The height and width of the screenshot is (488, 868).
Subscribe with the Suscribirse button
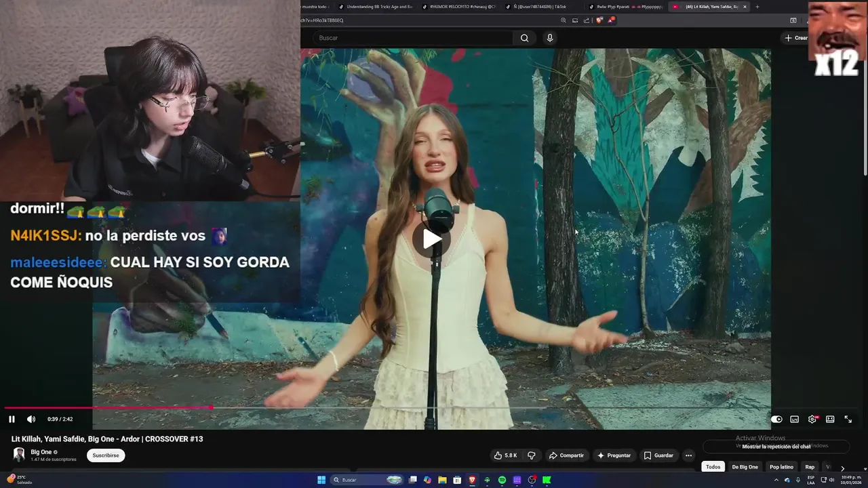click(106, 455)
